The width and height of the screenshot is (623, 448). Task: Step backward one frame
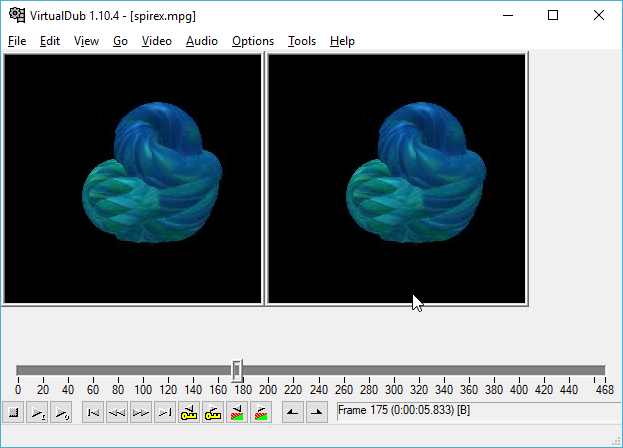pyautogui.click(x=117, y=412)
